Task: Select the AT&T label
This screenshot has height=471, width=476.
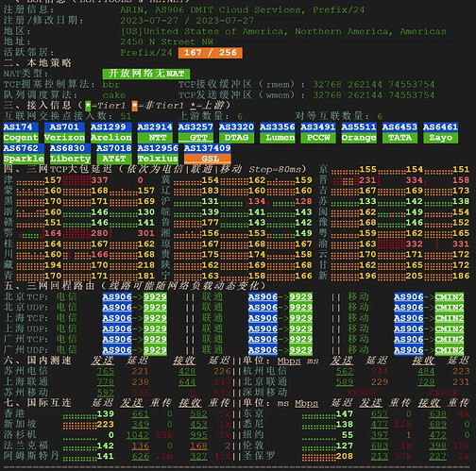Action: tap(114, 159)
